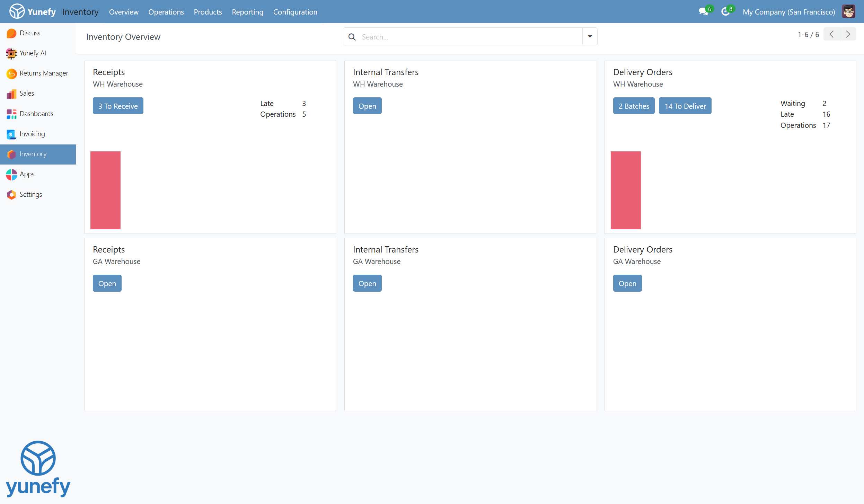The image size is (864, 504).
Task: Open Yunefy AI from the sidebar
Action: (x=33, y=53)
